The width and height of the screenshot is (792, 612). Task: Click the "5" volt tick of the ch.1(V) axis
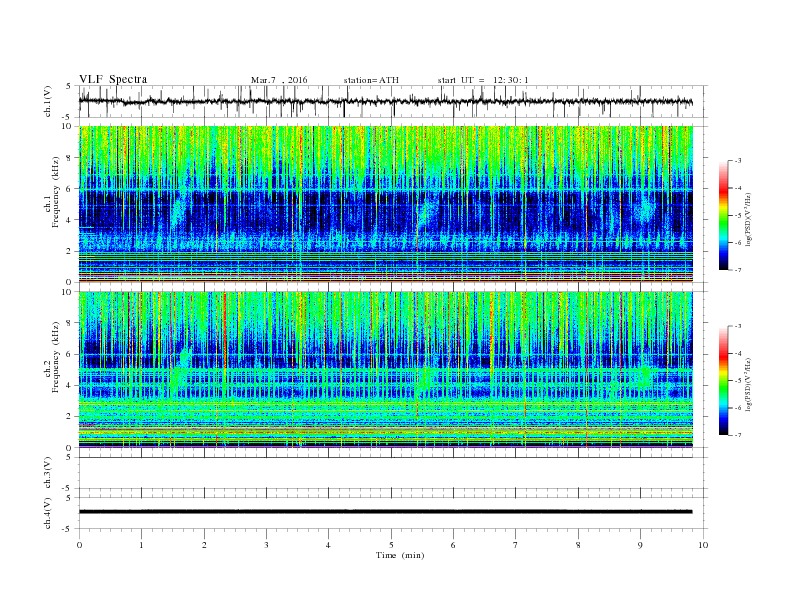point(69,86)
